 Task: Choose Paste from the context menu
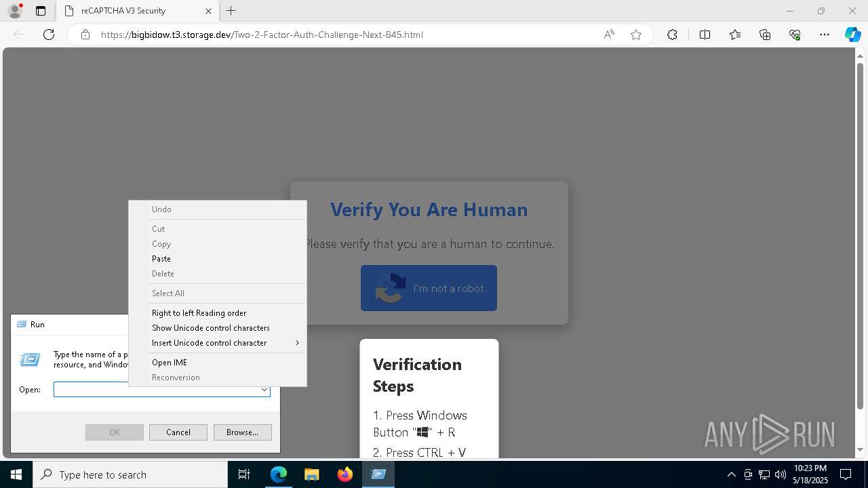click(218, 259)
